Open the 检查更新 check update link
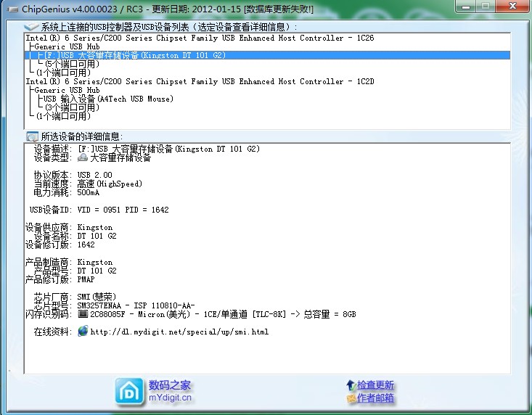Screen dimensions: 532x415 pyautogui.click(x=375, y=385)
